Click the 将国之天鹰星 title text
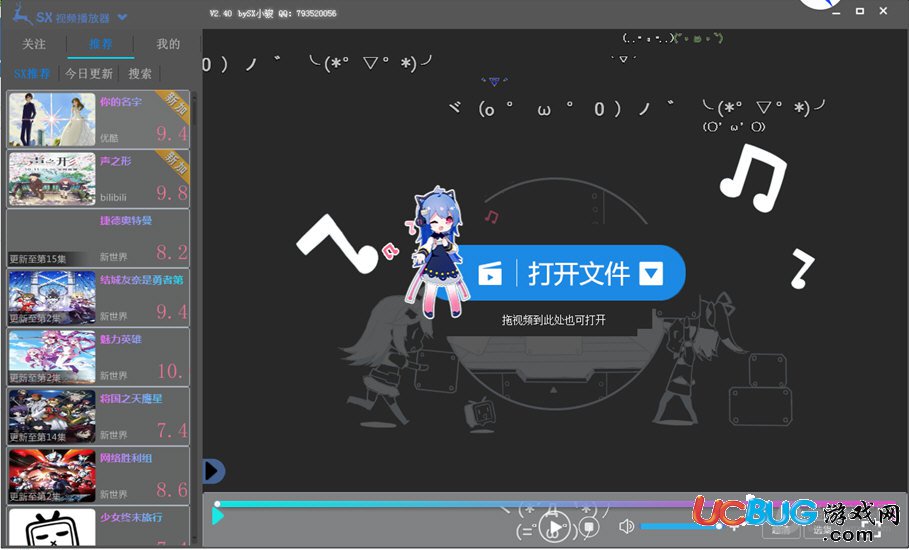This screenshot has height=550, width=909. (131, 399)
